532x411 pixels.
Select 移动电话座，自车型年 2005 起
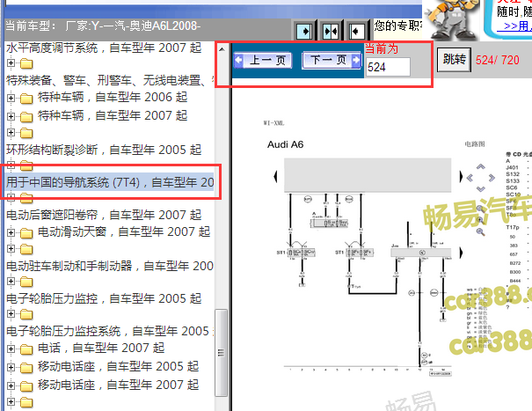[118, 366]
